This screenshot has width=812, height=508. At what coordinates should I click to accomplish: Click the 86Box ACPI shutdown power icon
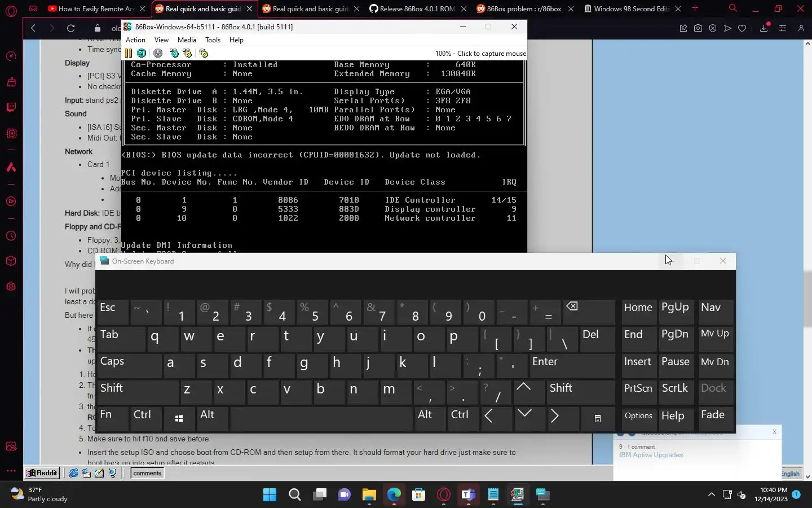(x=158, y=53)
